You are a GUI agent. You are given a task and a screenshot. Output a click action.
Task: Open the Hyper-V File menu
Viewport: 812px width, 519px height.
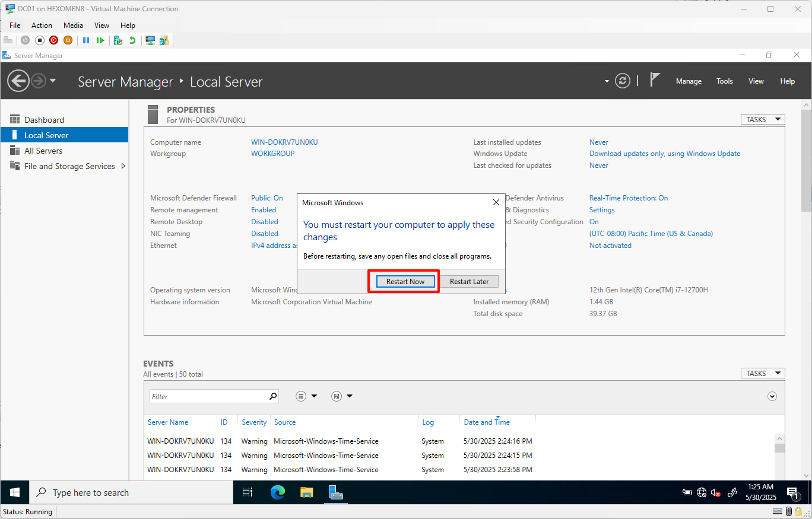pyautogui.click(x=15, y=26)
